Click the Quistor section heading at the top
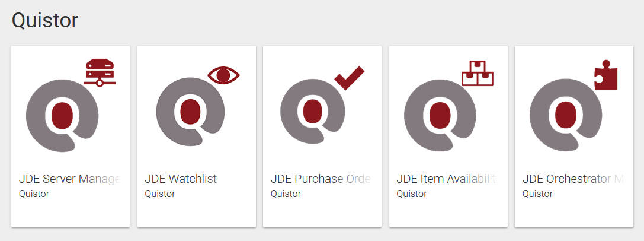Image resolution: width=644 pixels, height=241 pixels. [x=45, y=20]
